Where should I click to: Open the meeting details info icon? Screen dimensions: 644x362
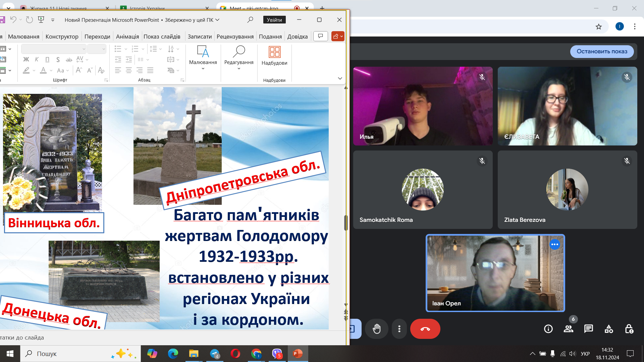(x=548, y=329)
